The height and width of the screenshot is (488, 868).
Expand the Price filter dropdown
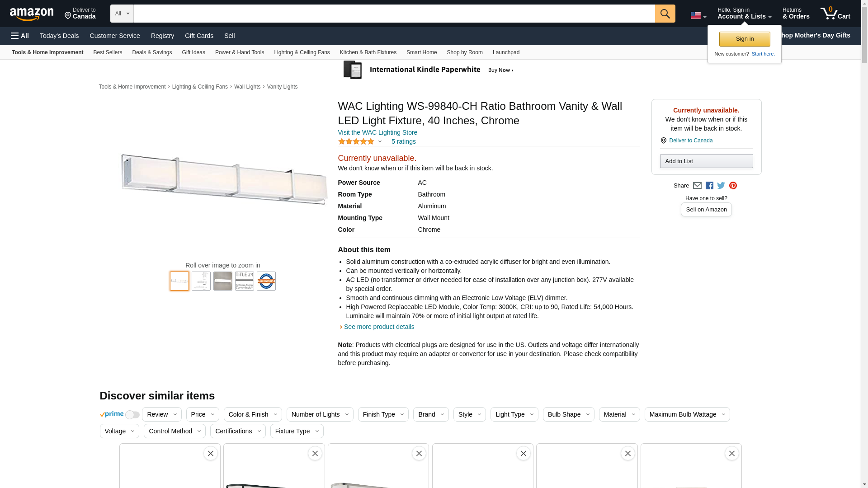click(x=203, y=414)
